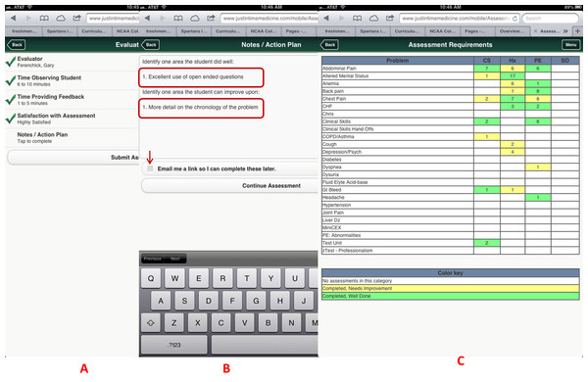This screenshot has width=588, height=382.
Task: Switch to the Overview browser tab
Action: (x=512, y=31)
